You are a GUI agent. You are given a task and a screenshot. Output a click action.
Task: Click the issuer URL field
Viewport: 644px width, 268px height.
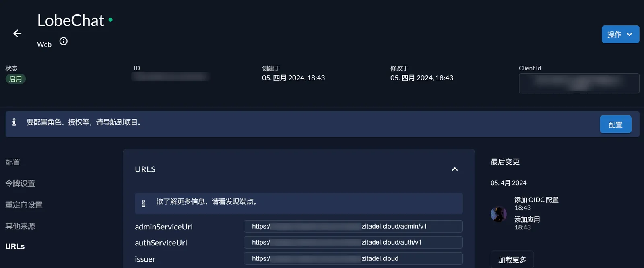353,259
